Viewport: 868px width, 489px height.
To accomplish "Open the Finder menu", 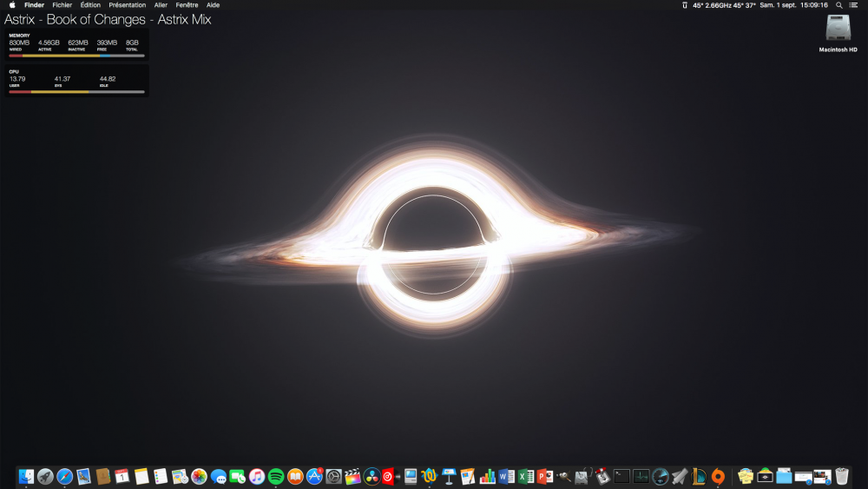I will pos(35,5).
